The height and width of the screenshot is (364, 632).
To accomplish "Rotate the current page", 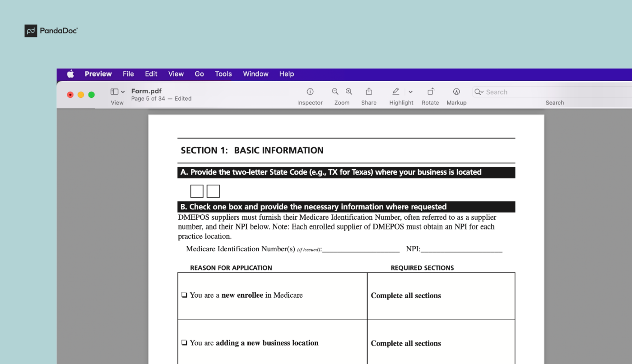I will (430, 91).
